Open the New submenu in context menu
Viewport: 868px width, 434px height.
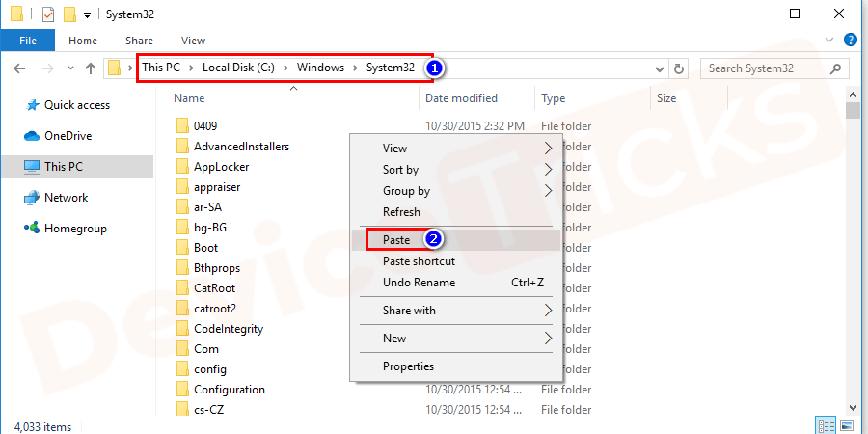[456, 339]
